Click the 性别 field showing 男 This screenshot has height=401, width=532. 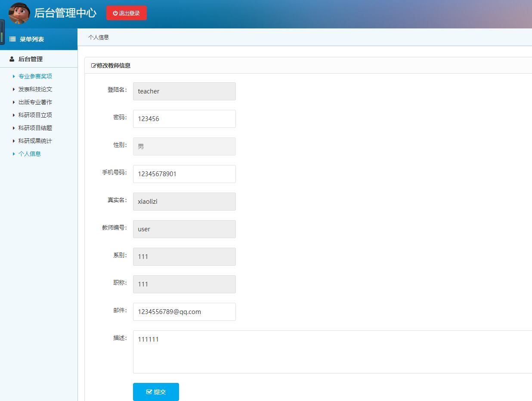click(184, 146)
